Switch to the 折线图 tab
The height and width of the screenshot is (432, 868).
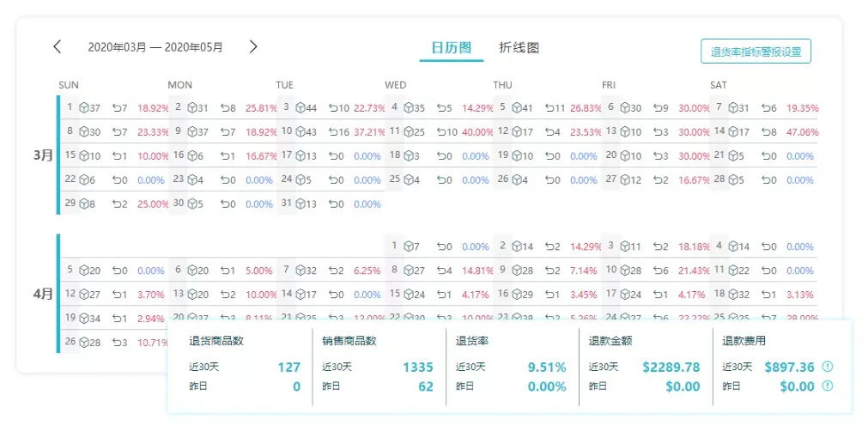(519, 48)
